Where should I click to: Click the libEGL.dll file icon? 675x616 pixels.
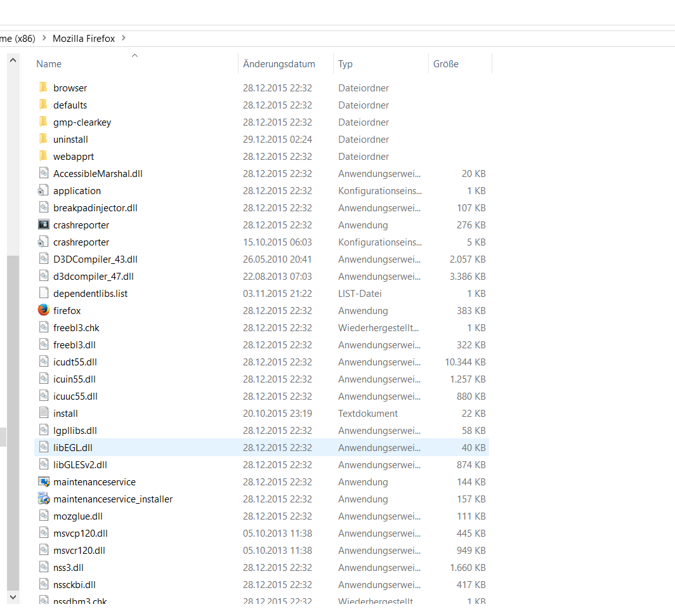pos(43,447)
